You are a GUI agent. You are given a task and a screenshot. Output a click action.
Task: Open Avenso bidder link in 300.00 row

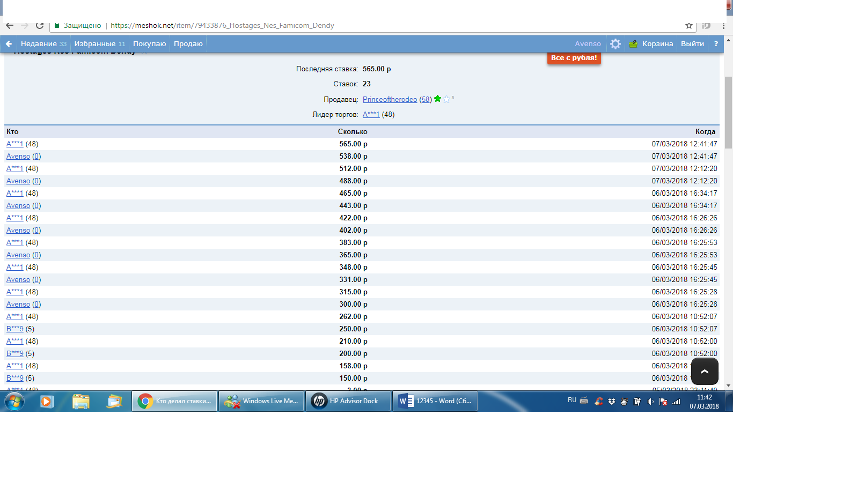pyautogui.click(x=18, y=305)
